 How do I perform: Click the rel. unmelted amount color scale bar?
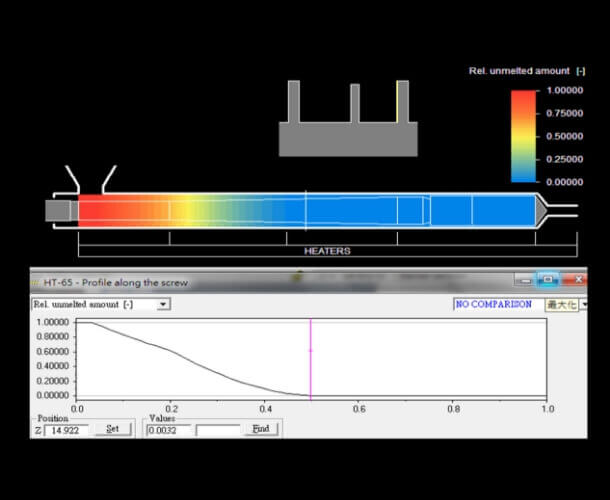pyautogui.click(x=523, y=136)
